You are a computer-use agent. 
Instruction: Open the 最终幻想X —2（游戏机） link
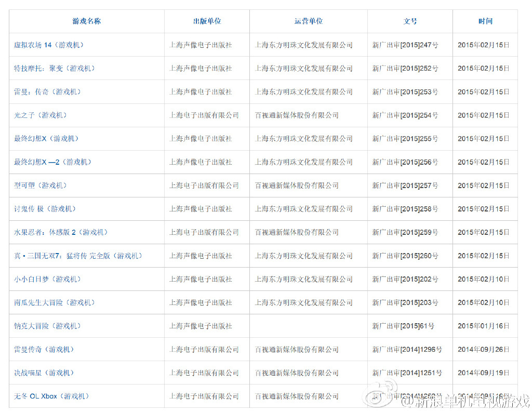pos(52,162)
